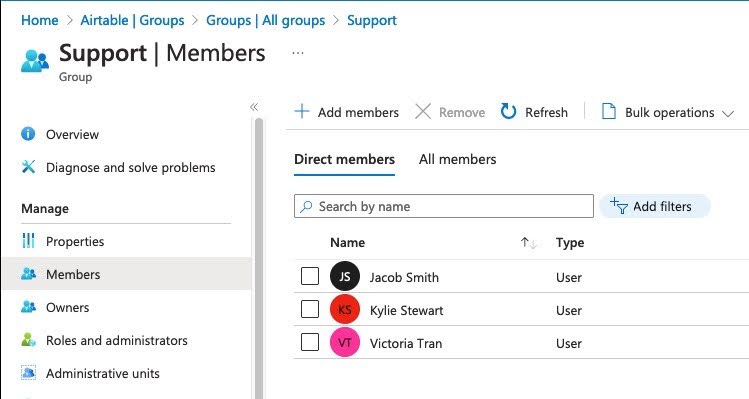Click the Owners people icon in sidebar
The width and height of the screenshot is (749, 399).
tap(28, 307)
